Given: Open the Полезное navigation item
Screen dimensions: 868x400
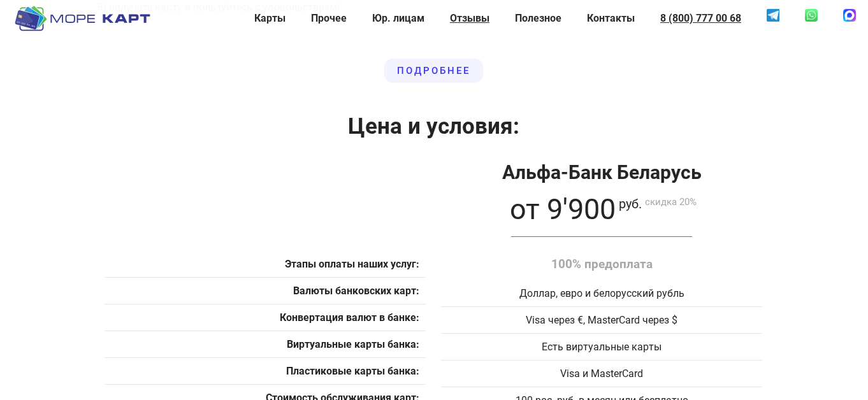Looking at the screenshot, I should pyautogui.click(x=538, y=18).
